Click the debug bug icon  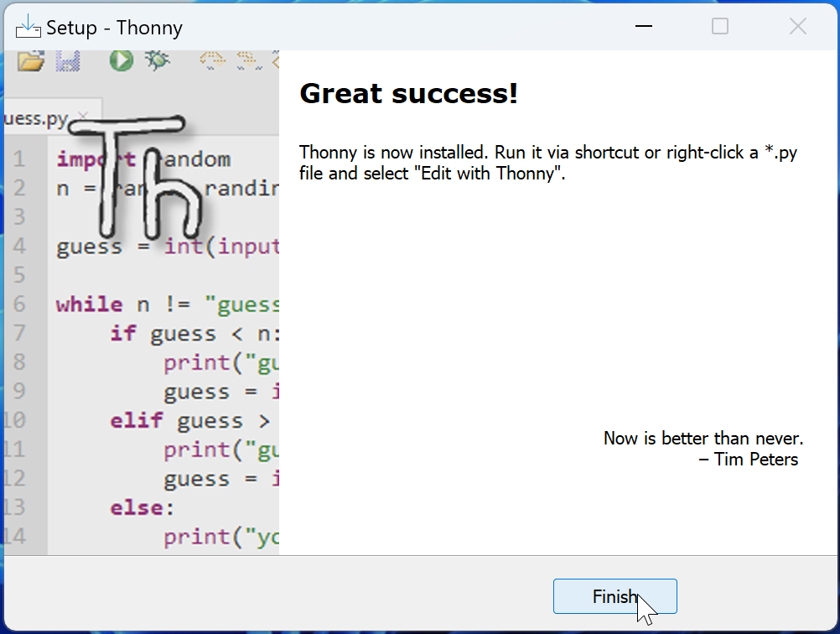tap(157, 60)
